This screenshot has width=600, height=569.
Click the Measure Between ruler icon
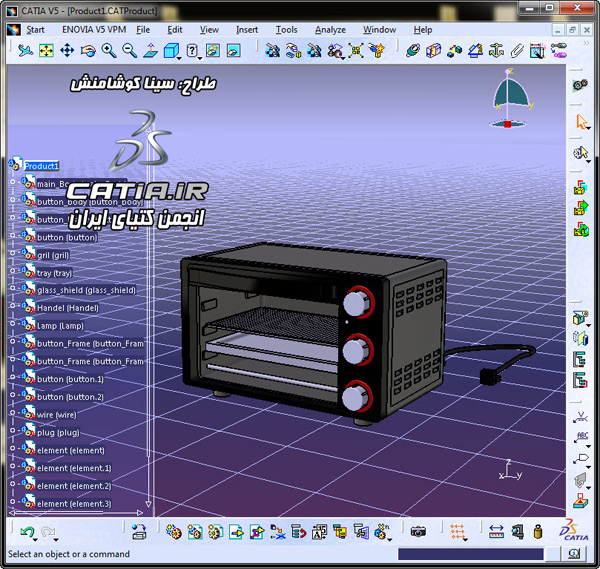point(496,532)
